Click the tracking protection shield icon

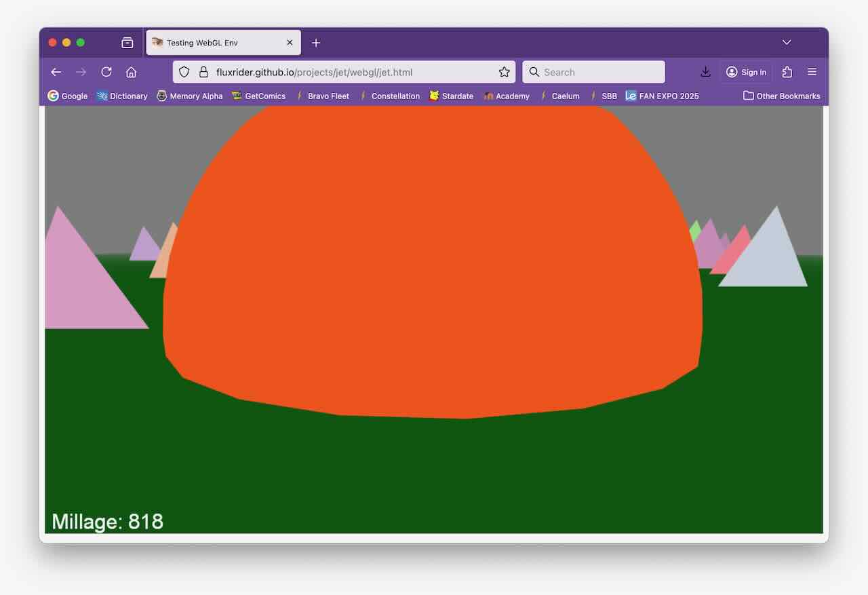point(184,72)
